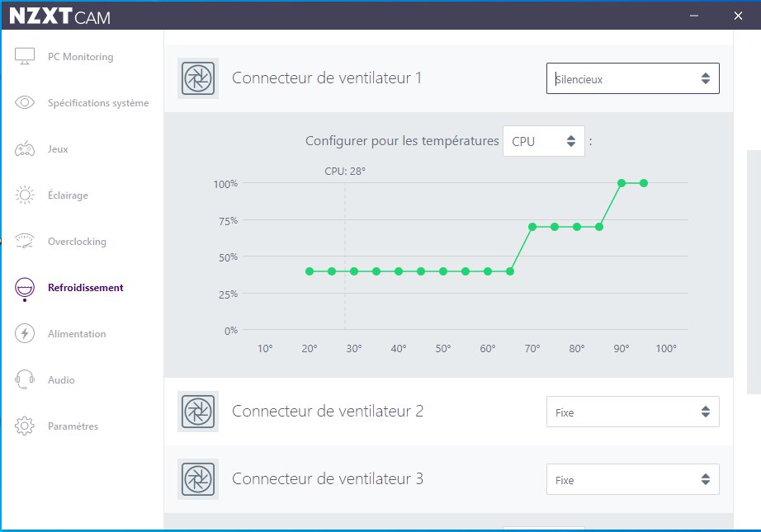This screenshot has width=761, height=532.
Task: Click the PC Monitoring monitor icon
Action: (25, 57)
